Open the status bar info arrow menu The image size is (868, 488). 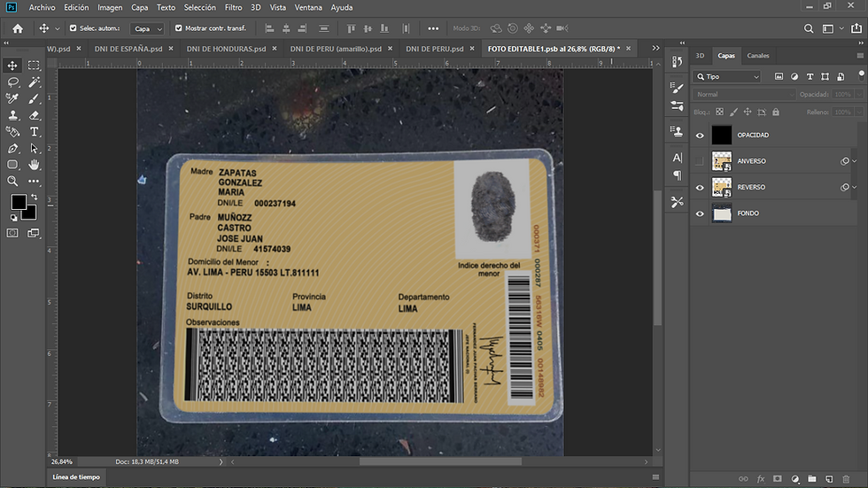pyautogui.click(x=221, y=461)
